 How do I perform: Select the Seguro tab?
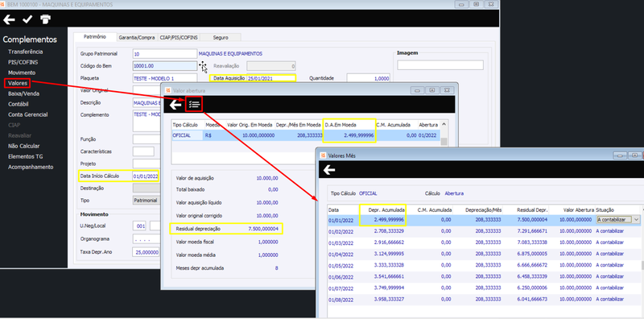coord(221,37)
